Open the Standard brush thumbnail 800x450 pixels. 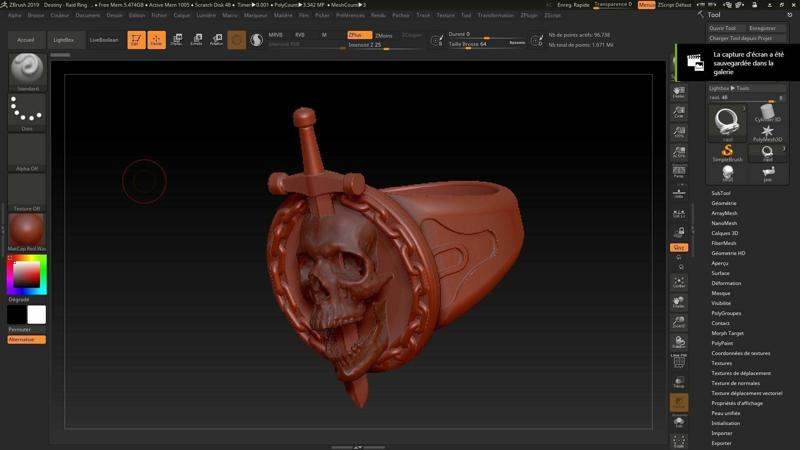(x=27, y=71)
